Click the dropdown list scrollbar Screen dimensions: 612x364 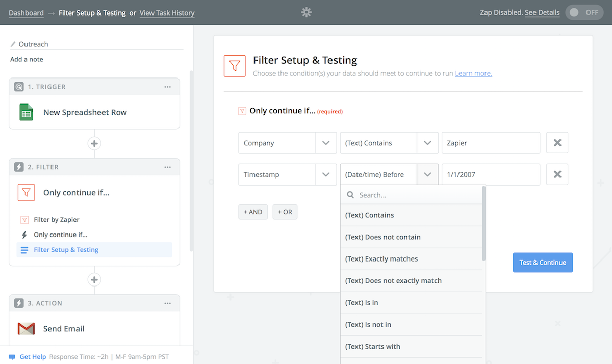point(483,223)
